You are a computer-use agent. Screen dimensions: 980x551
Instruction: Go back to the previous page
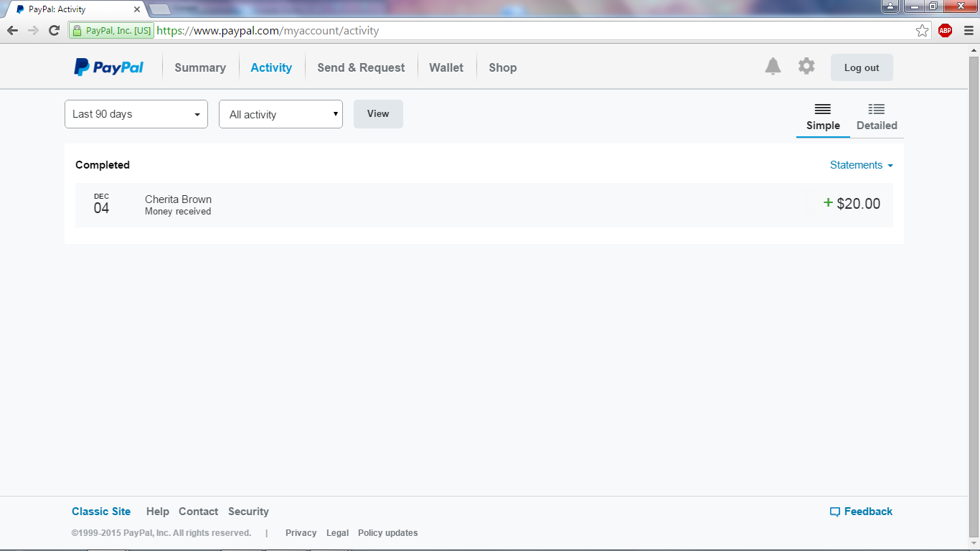click(12, 30)
